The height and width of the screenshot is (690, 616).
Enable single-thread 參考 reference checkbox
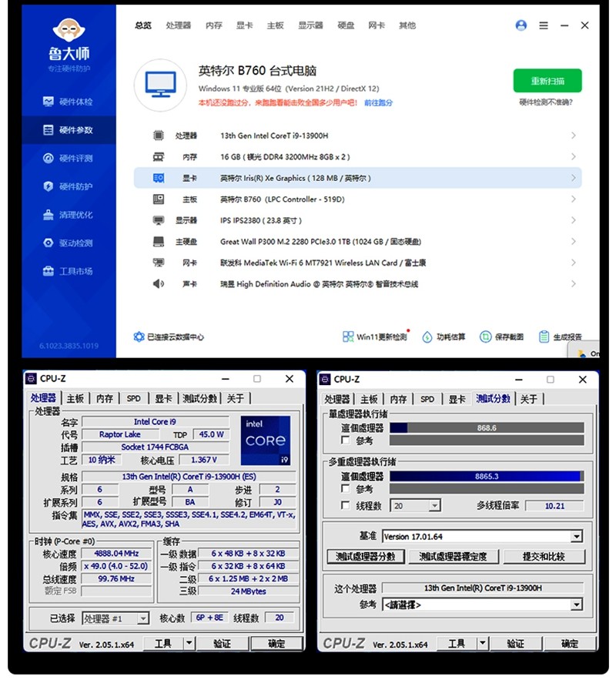click(x=346, y=440)
